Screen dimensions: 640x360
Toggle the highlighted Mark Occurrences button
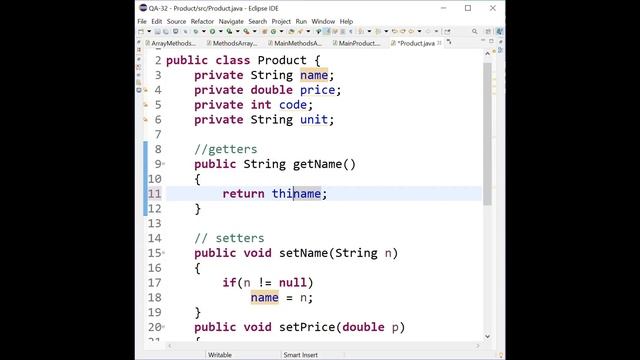pos(326,31)
